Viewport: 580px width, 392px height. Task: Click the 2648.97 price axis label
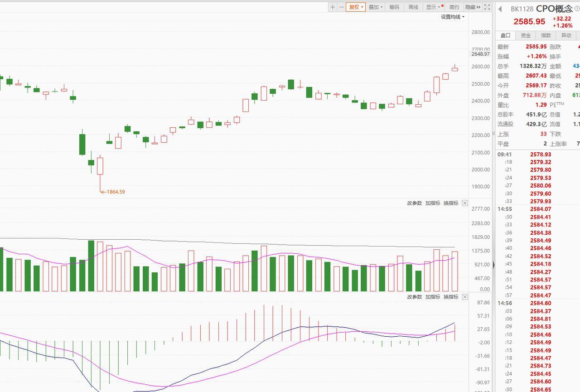(x=480, y=54)
